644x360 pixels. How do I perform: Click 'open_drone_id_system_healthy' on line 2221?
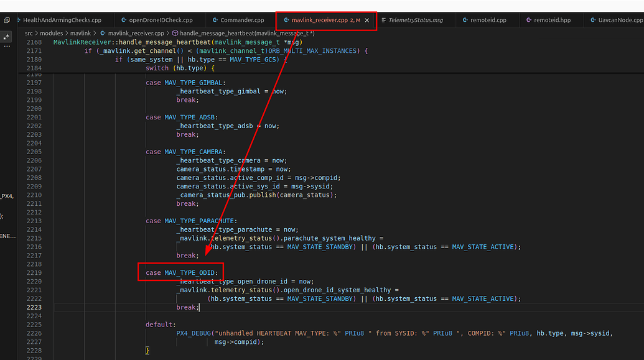[x=337, y=290]
